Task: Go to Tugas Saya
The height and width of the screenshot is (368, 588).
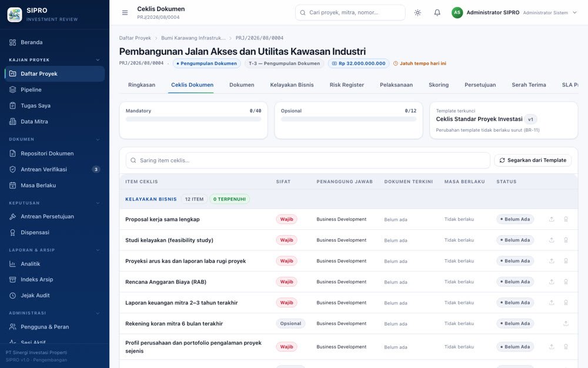Action: (55, 106)
